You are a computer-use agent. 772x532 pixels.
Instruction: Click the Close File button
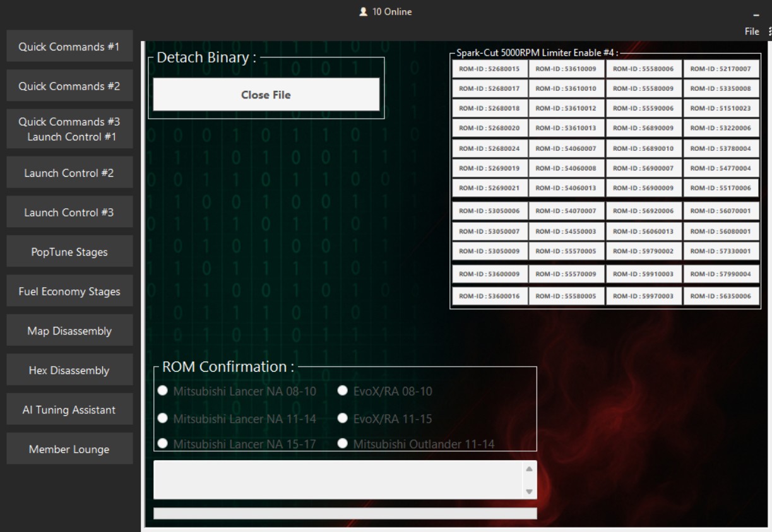point(266,95)
